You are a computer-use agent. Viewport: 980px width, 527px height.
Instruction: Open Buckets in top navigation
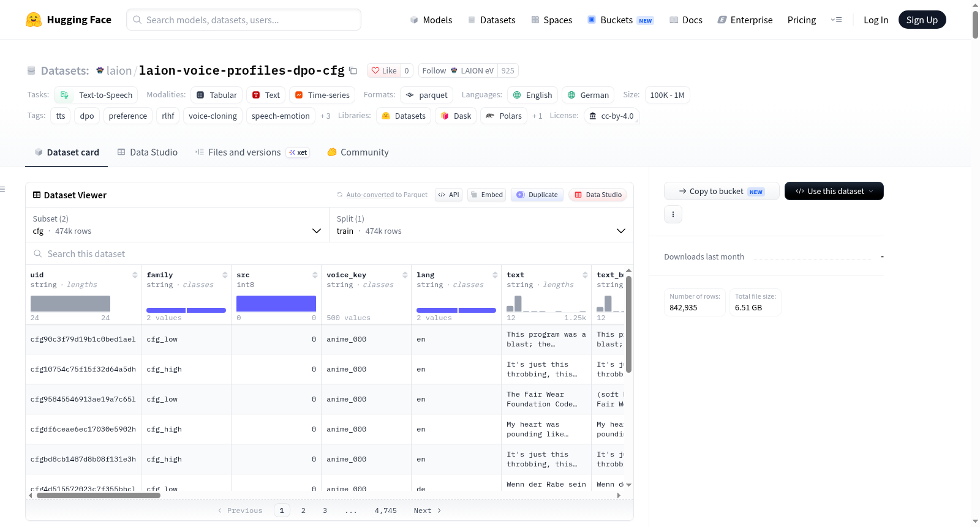click(x=620, y=20)
